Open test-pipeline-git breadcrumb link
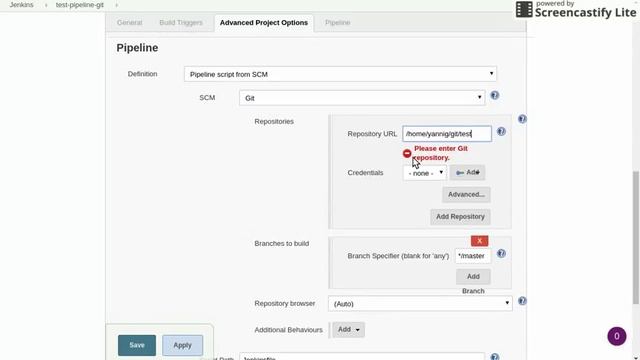640x360 pixels. [80, 5]
